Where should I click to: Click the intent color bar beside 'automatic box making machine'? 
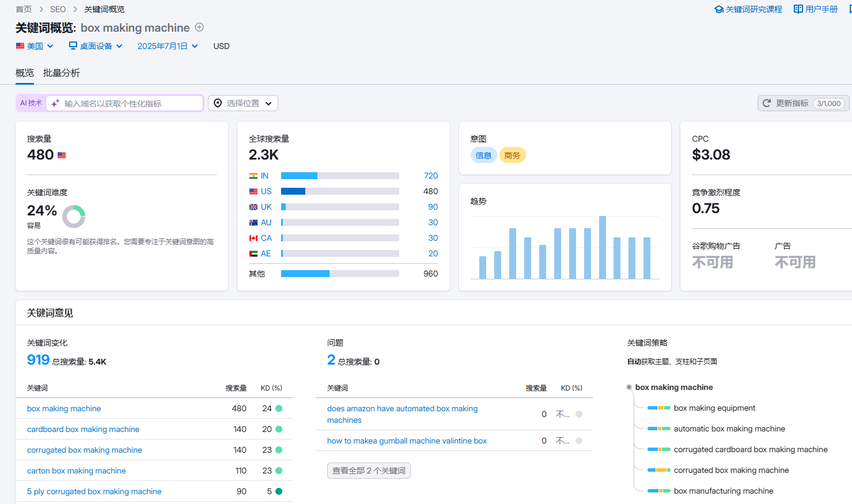tap(659, 429)
